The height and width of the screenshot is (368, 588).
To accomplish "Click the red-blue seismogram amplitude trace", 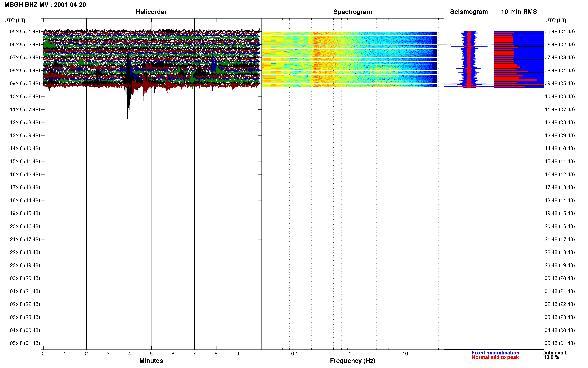I will 469,59.
